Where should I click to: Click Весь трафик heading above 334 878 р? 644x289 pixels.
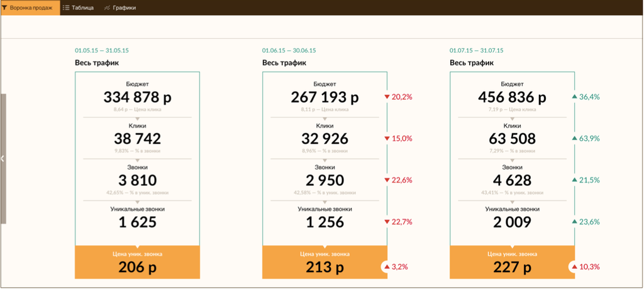coord(96,63)
